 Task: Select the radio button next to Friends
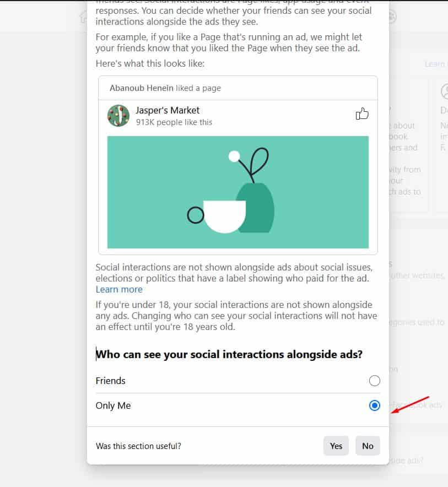pyautogui.click(x=375, y=381)
